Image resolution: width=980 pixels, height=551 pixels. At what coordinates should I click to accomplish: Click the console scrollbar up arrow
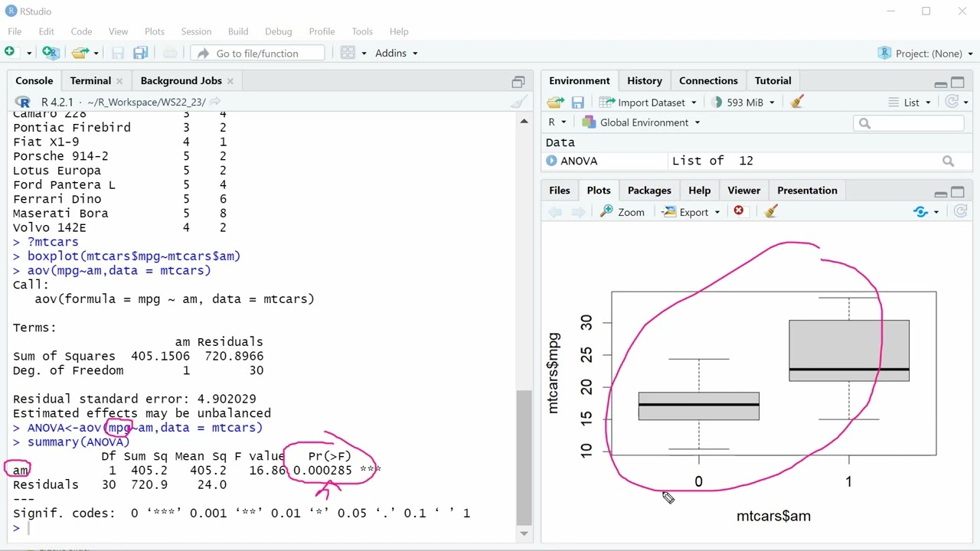click(524, 121)
